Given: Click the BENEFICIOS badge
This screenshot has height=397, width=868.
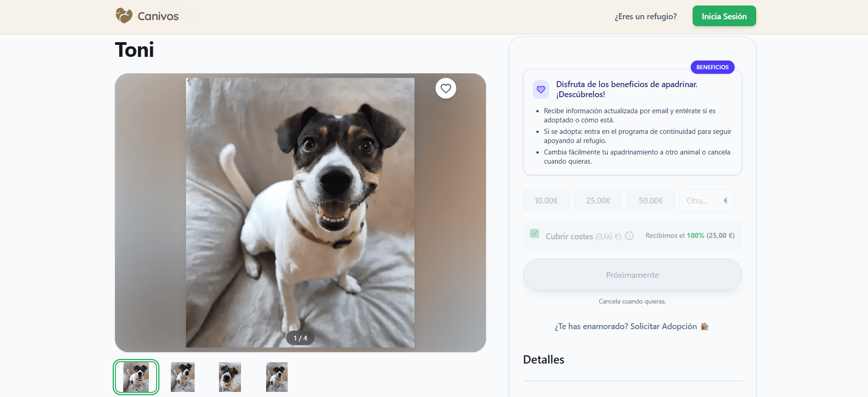Looking at the screenshot, I should tap(712, 67).
